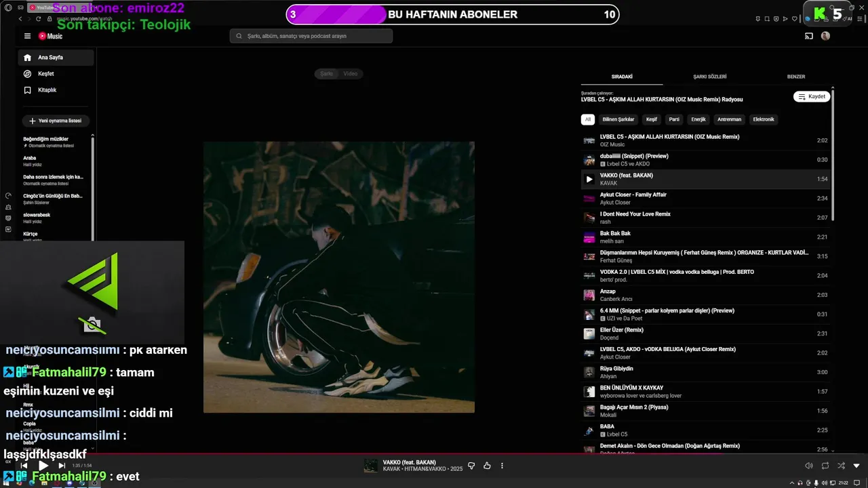Image resolution: width=868 pixels, height=488 pixels.
Task: Click Bagajı Açar Mısın 2 thumbnail
Action: tap(589, 411)
